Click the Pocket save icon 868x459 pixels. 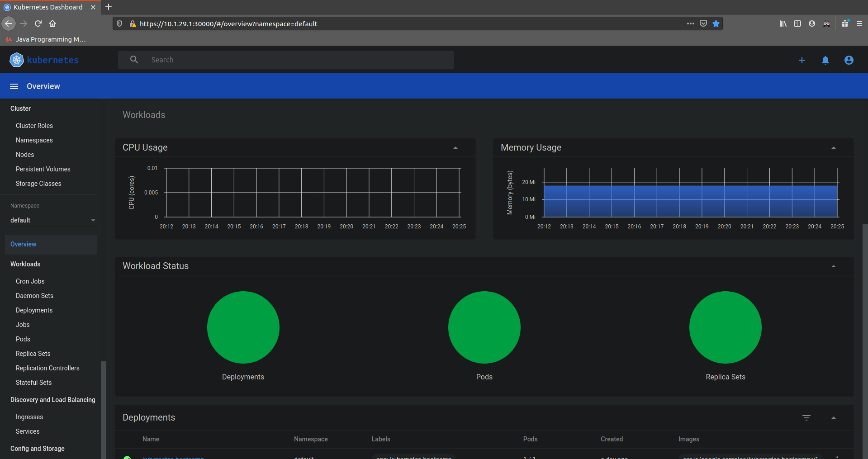pyautogui.click(x=703, y=24)
